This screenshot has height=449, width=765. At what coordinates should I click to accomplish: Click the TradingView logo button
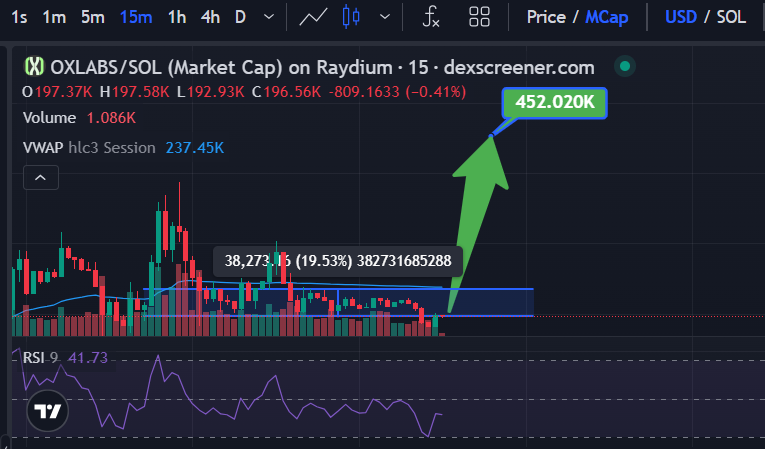click(x=48, y=411)
